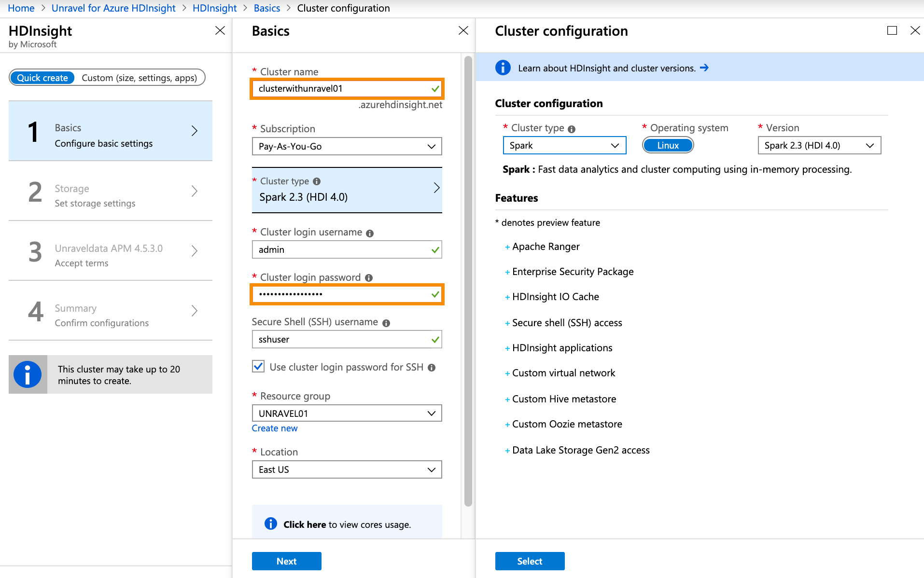Click the SSH username sshuser field
This screenshot has height=578, width=924.
click(347, 339)
